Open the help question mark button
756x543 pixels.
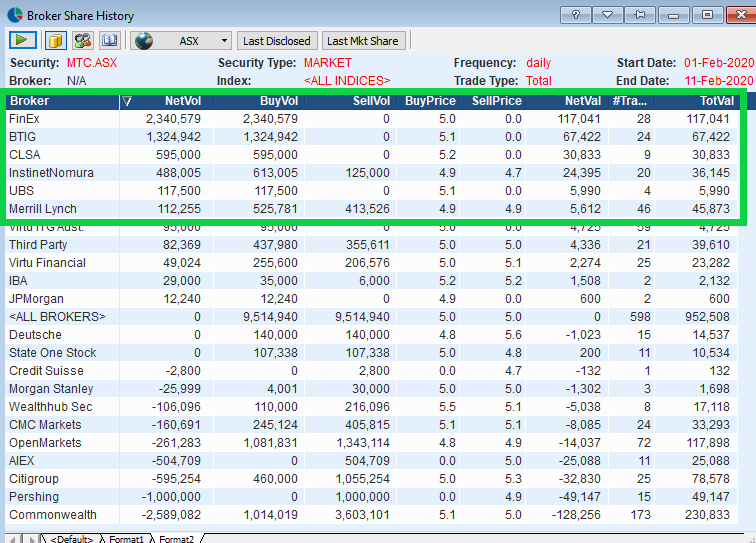point(575,15)
